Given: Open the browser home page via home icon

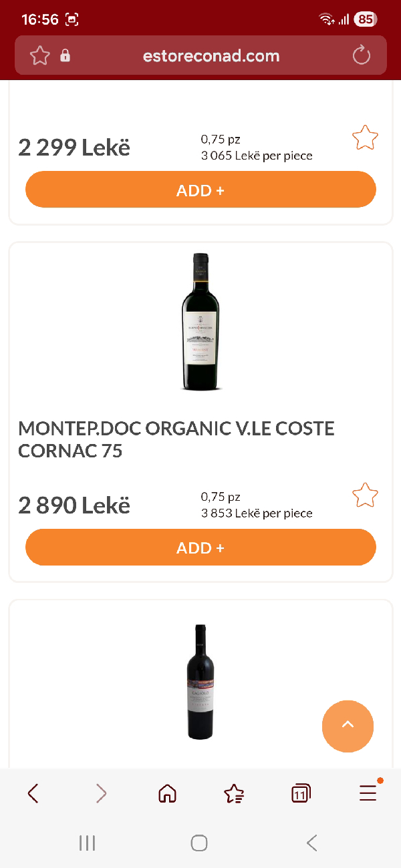Looking at the screenshot, I should (x=167, y=793).
